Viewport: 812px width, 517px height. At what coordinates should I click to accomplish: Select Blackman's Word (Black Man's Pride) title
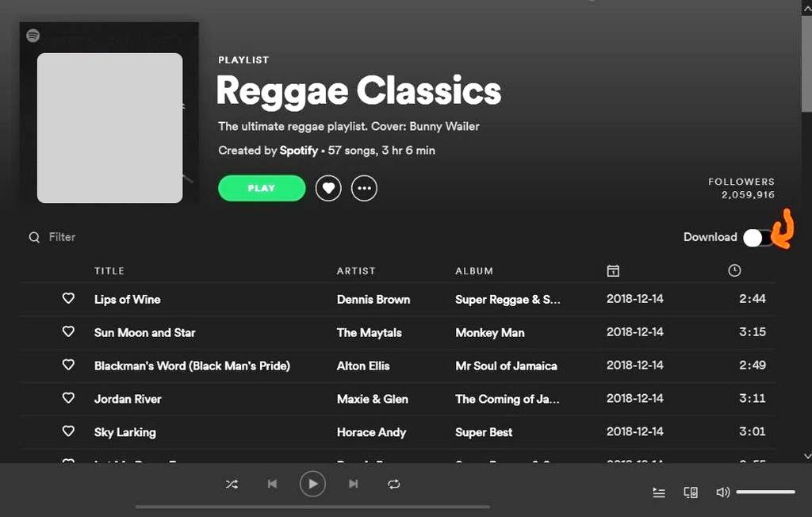point(192,366)
